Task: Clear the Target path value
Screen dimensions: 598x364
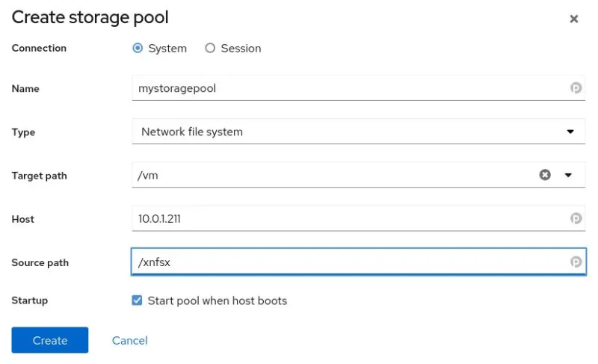Action: pos(545,175)
